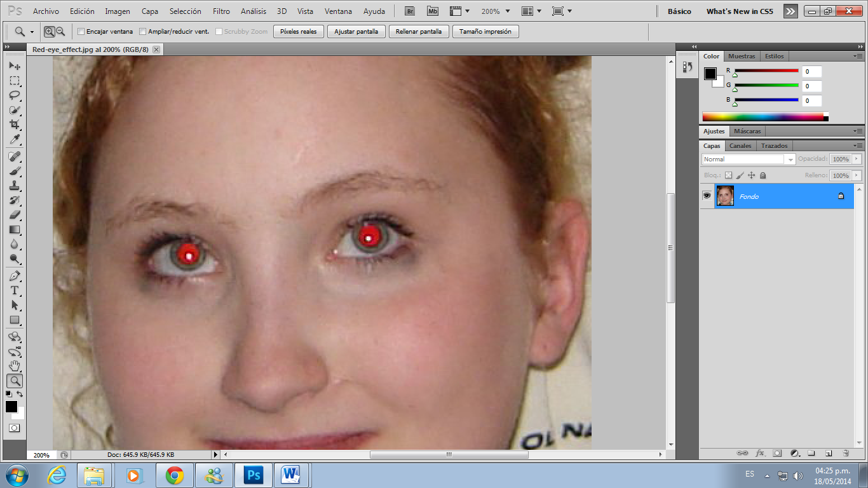Screen dimensions: 868x488
Task: Select the Path Selection tool
Action: (x=15, y=306)
